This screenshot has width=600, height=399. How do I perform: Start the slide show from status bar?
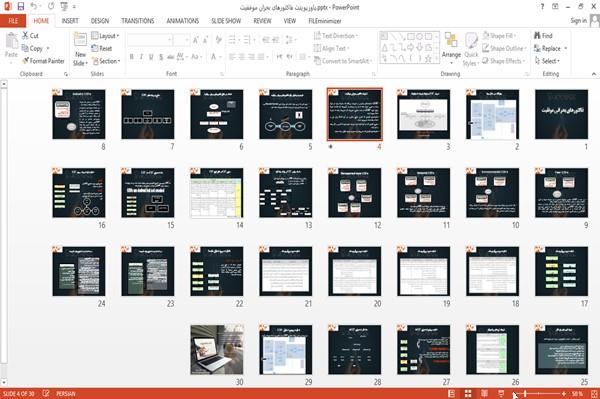click(501, 394)
